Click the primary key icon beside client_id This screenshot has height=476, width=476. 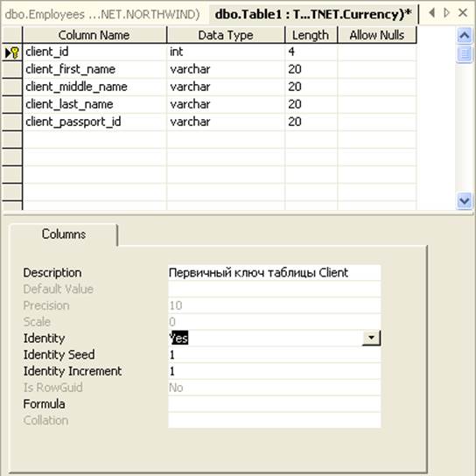tap(15, 52)
